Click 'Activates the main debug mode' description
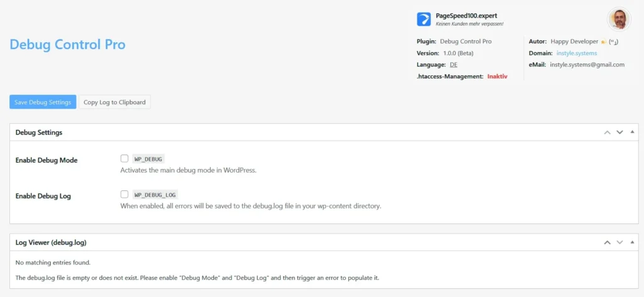 point(188,170)
